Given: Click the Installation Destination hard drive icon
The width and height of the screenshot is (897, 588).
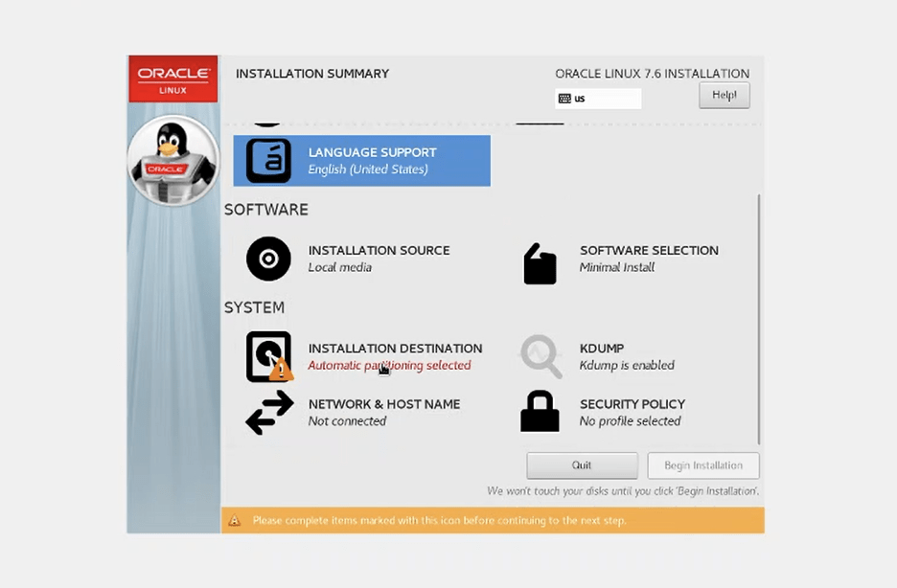Looking at the screenshot, I should click(268, 356).
